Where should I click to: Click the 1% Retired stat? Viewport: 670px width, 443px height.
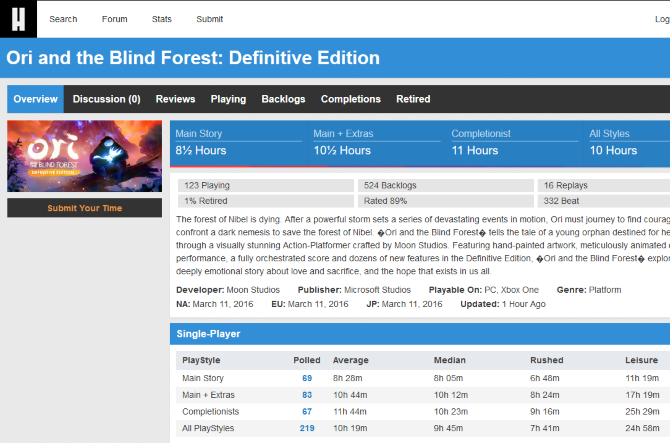pyautogui.click(x=266, y=201)
